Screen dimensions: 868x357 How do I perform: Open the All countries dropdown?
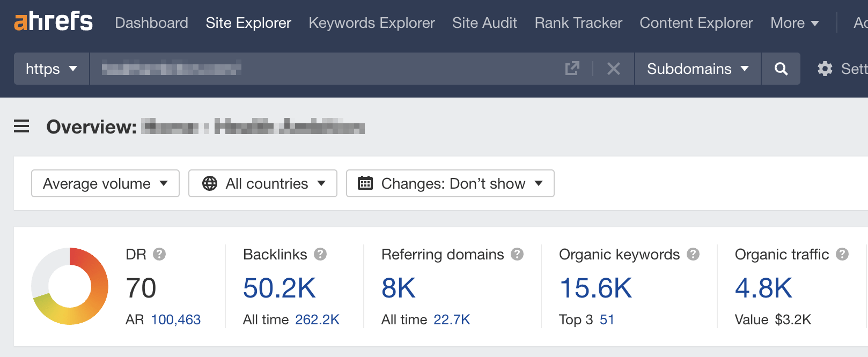pos(263,183)
